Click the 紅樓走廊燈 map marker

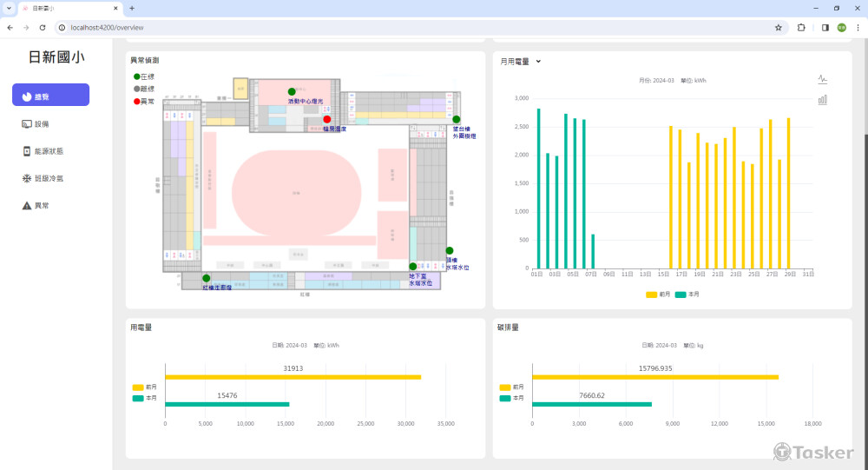click(207, 278)
